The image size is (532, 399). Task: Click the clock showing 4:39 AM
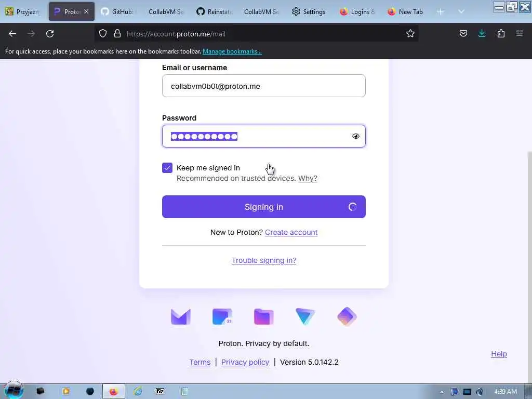pos(506,392)
